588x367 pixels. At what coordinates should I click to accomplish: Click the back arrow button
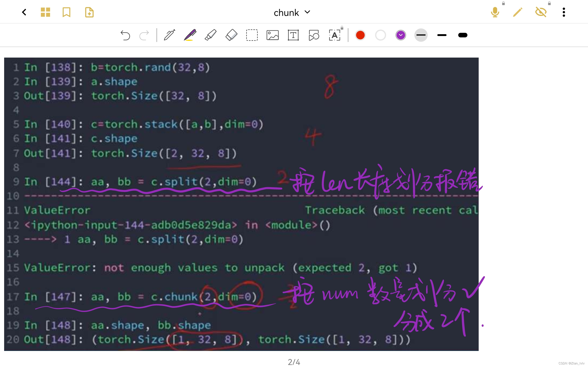click(x=24, y=12)
